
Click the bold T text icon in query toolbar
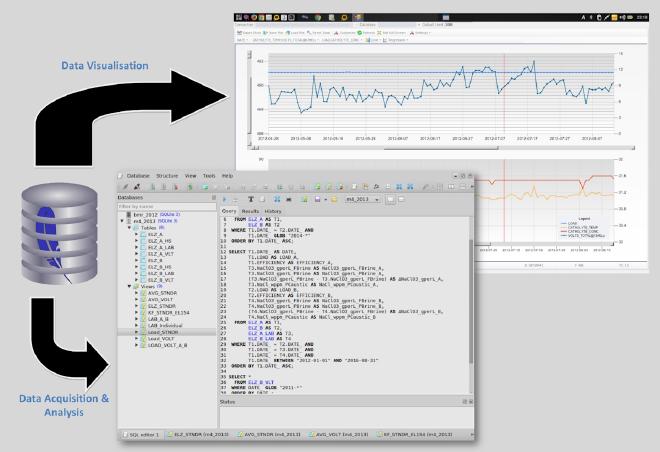[250, 199]
